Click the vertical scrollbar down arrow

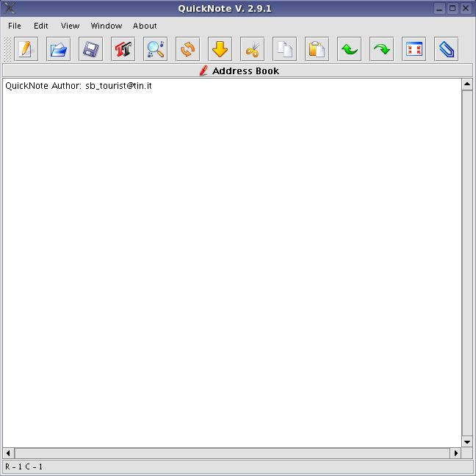[x=467, y=441]
